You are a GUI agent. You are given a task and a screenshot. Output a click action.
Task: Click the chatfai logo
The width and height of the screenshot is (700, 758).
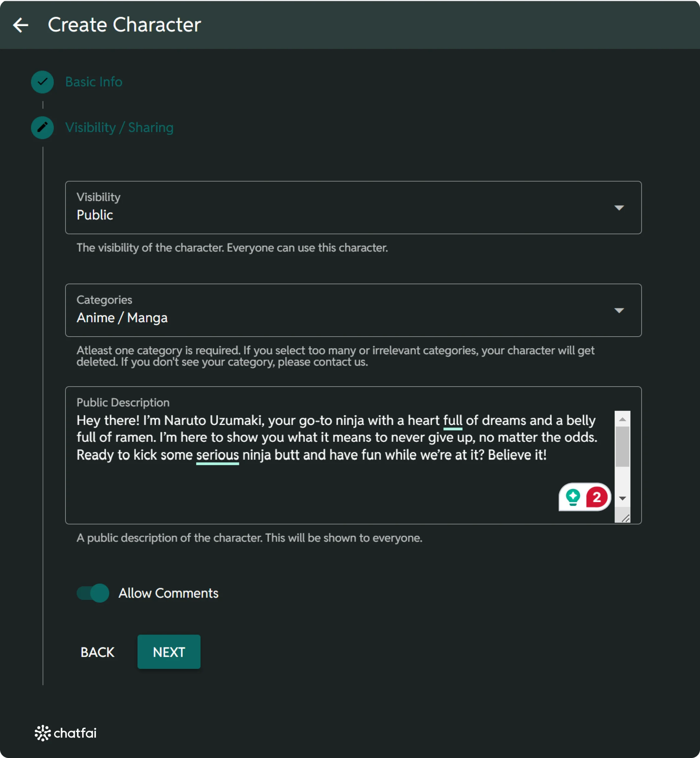click(65, 733)
